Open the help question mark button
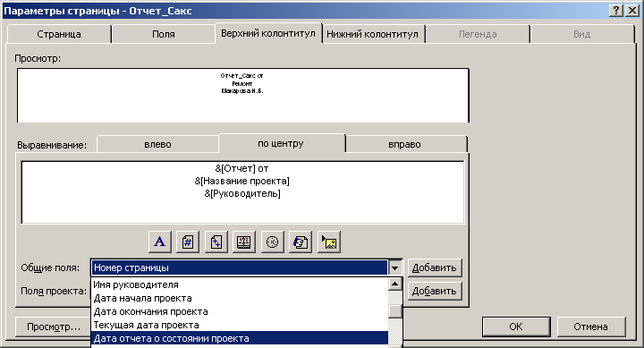644x348 pixels. pos(616,10)
